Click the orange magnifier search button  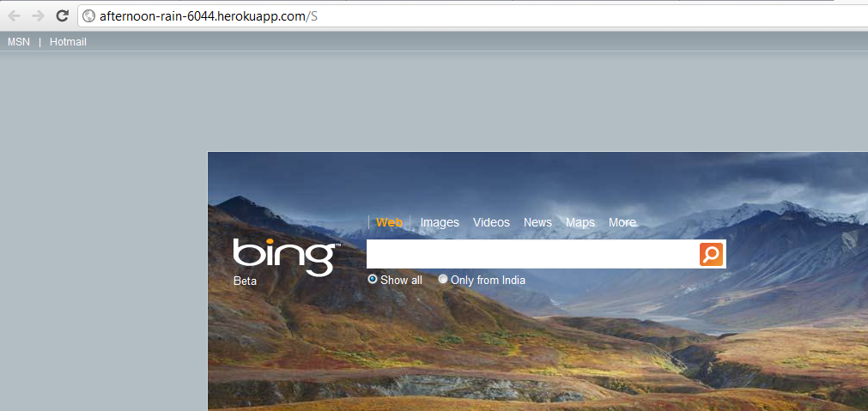[x=711, y=254]
